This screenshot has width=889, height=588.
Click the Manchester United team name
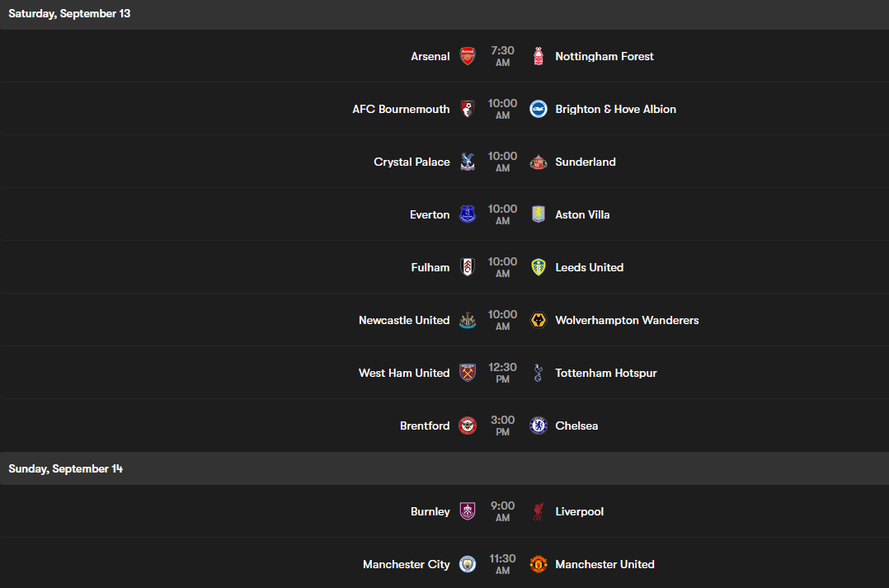point(604,564)
